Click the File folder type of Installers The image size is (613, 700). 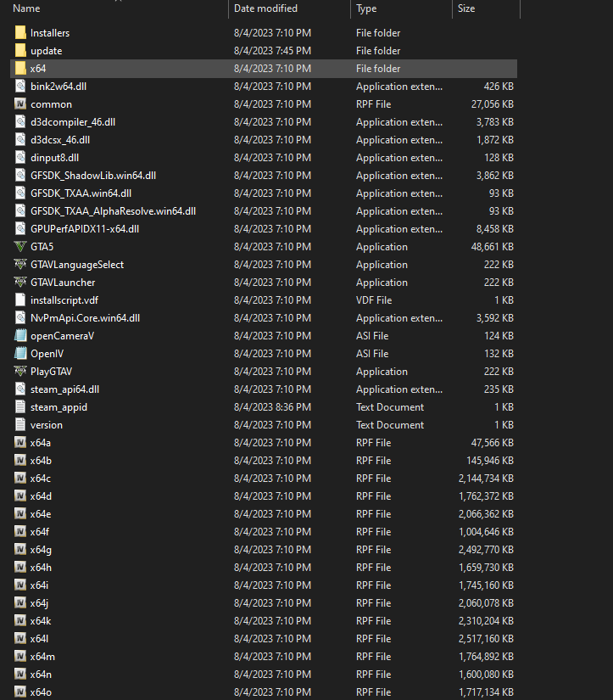378,32
